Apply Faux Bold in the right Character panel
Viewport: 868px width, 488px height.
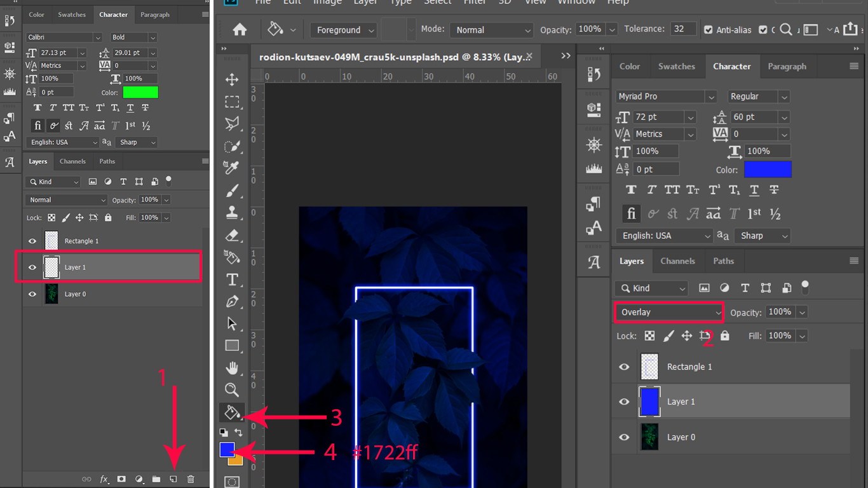631,189
